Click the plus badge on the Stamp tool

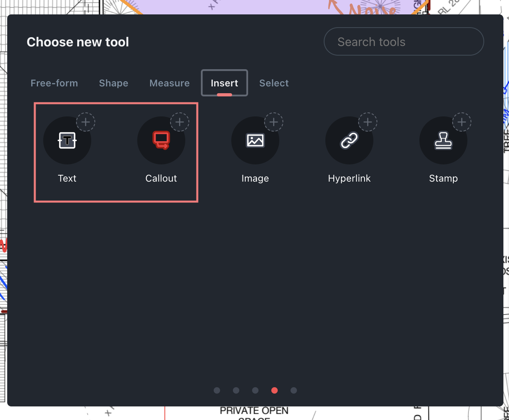[462, 122]
